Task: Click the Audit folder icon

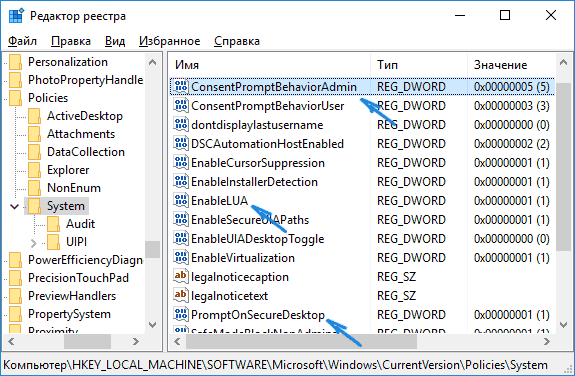Action: pyautogui.click(x=54, y=224)
